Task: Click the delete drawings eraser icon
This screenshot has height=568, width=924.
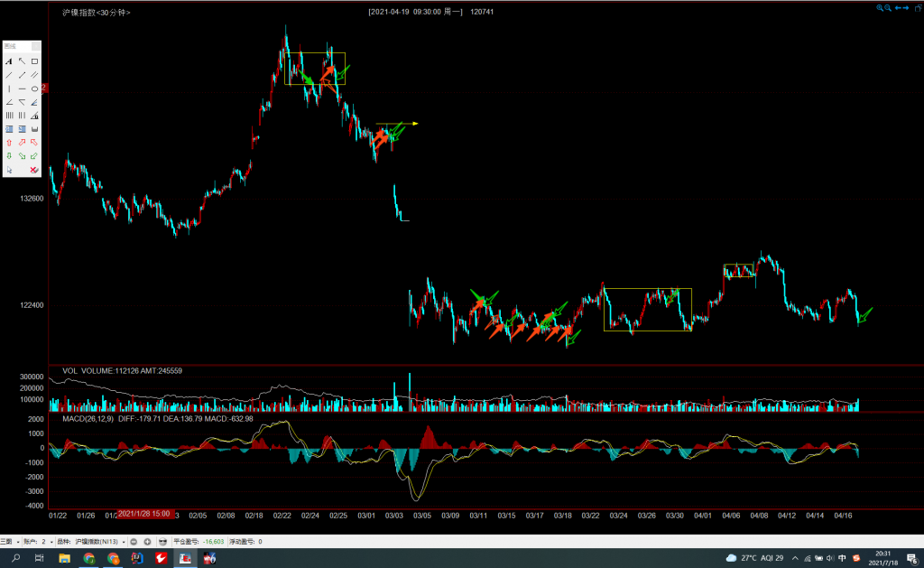Action: coord(34,170)
